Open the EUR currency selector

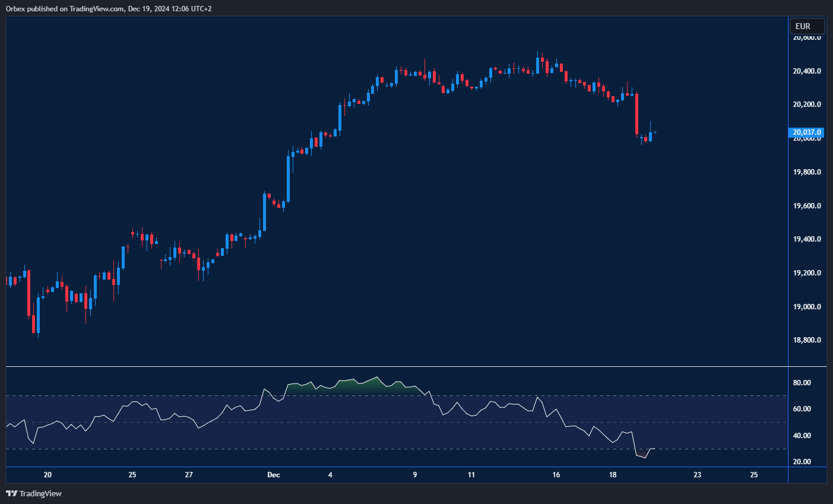click(x=807, y=26)
